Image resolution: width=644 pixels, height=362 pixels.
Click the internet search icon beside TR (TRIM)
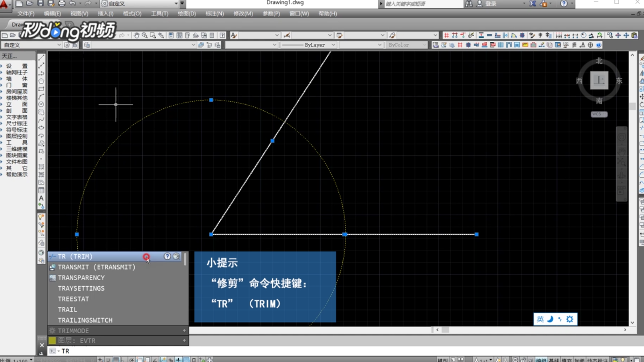[x=176, y=256]
